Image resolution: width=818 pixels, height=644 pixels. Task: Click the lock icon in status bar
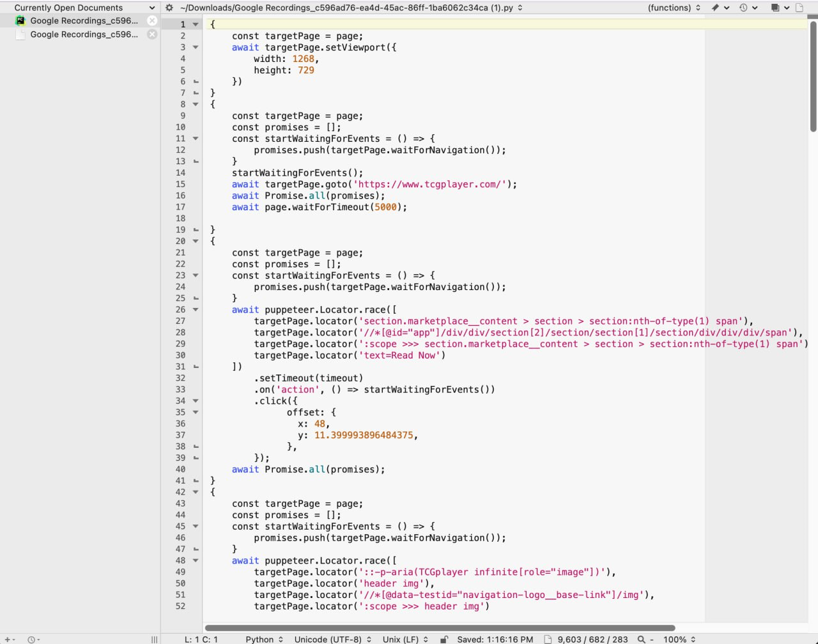pos(444,639)
